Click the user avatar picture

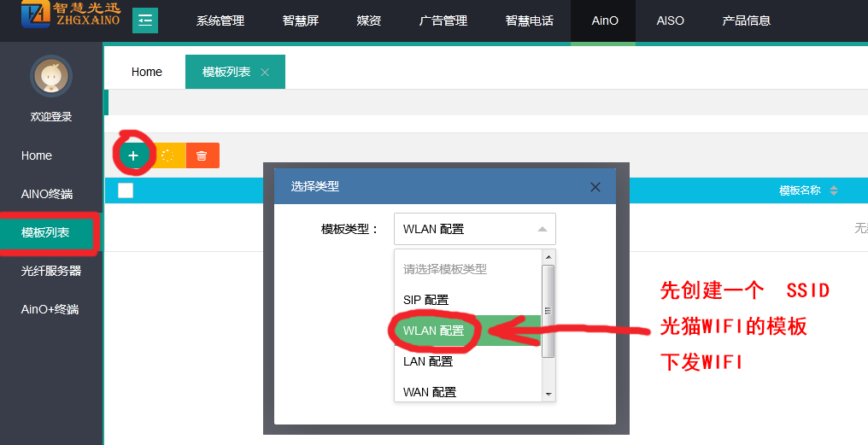click(51, 77)
